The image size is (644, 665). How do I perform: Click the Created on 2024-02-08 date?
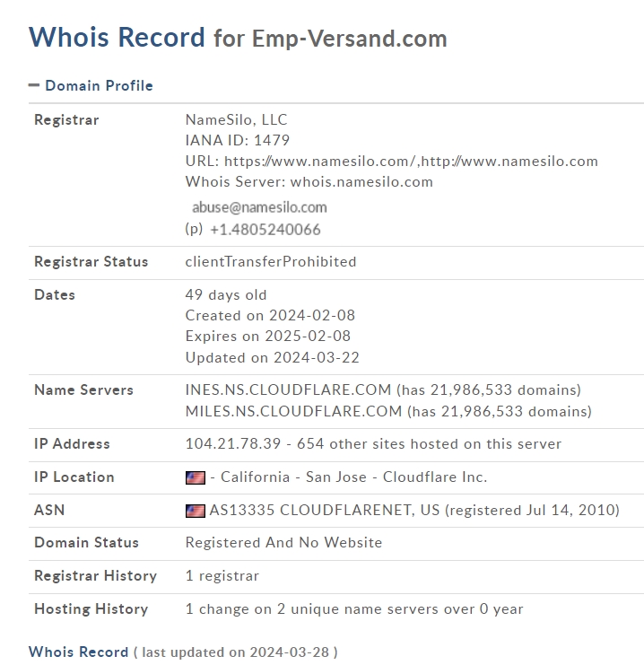[270, 316]
